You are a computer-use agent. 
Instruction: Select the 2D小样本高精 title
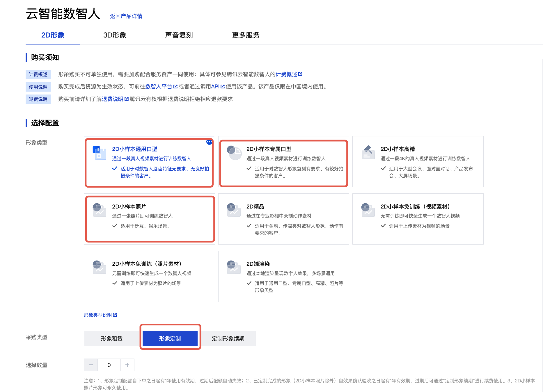[x=398, y=149]
